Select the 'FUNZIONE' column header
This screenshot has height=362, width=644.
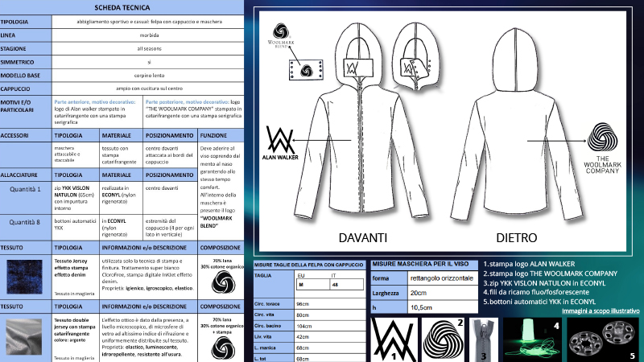click(x=213, y=135)
